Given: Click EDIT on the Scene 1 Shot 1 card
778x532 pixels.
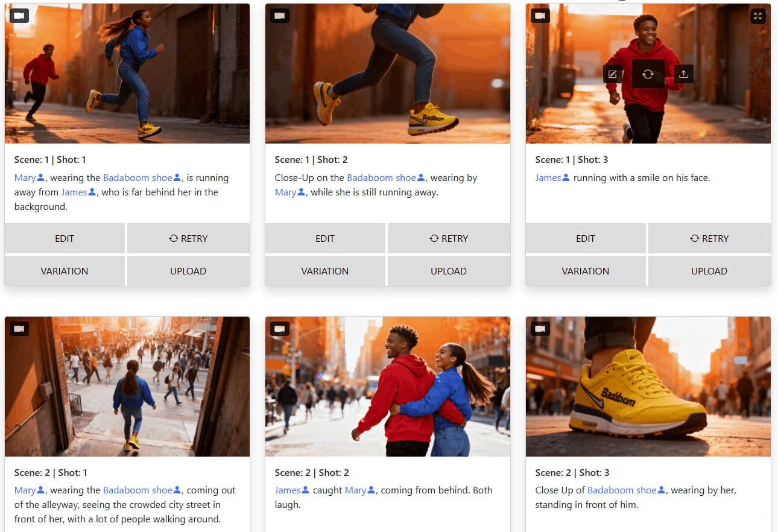Looking at the screenshot, I should [64, 238].
